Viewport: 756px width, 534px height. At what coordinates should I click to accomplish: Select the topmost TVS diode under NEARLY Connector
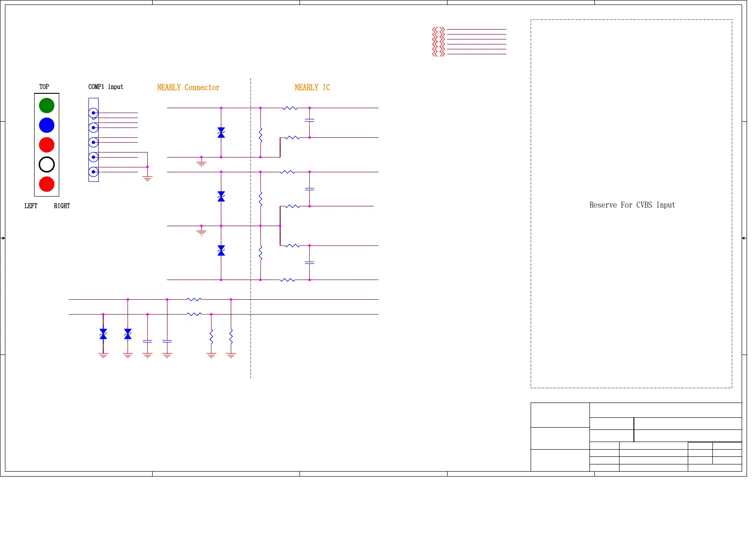click(221, 133)
